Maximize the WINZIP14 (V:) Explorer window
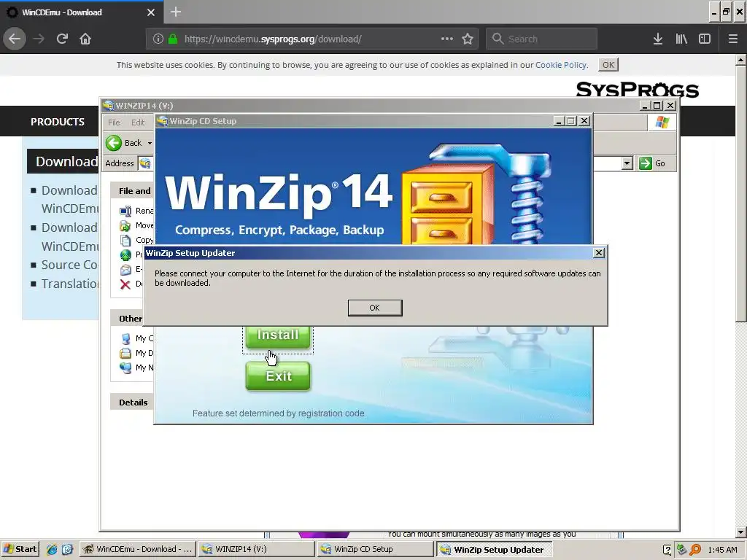Screen dimensions: 747x560 click(x=657, y=105)
